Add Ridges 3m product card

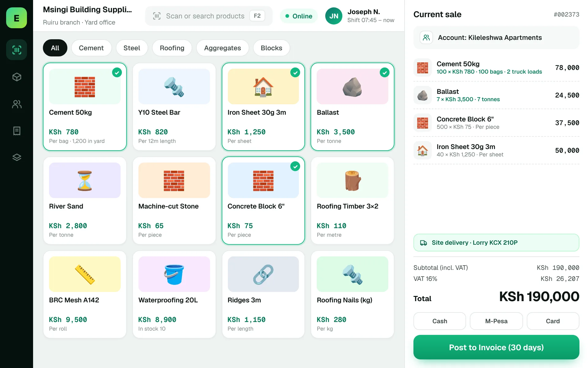[x=263, y=294]
